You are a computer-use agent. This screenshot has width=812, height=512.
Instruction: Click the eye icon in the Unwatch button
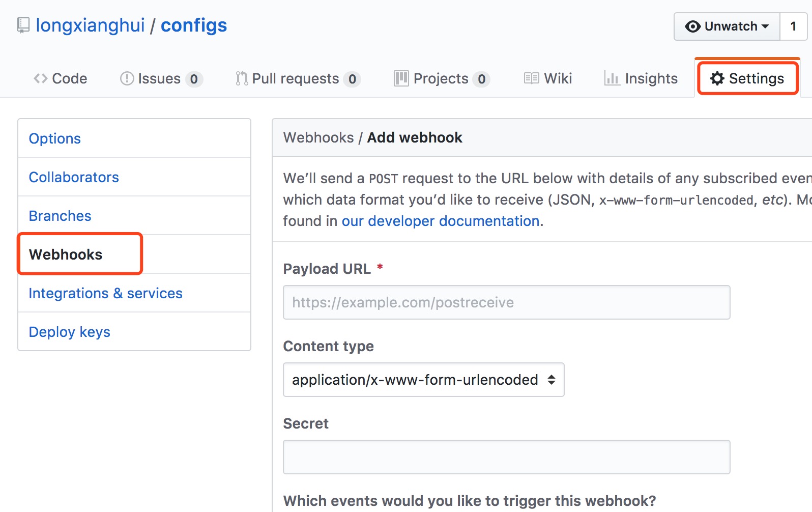pos(692,26)
